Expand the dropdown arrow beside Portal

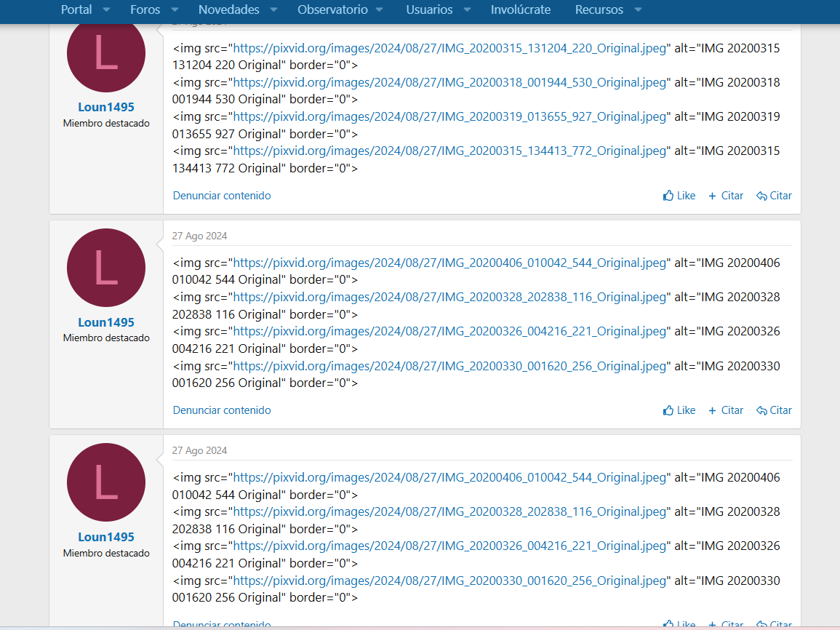[106, 9]
